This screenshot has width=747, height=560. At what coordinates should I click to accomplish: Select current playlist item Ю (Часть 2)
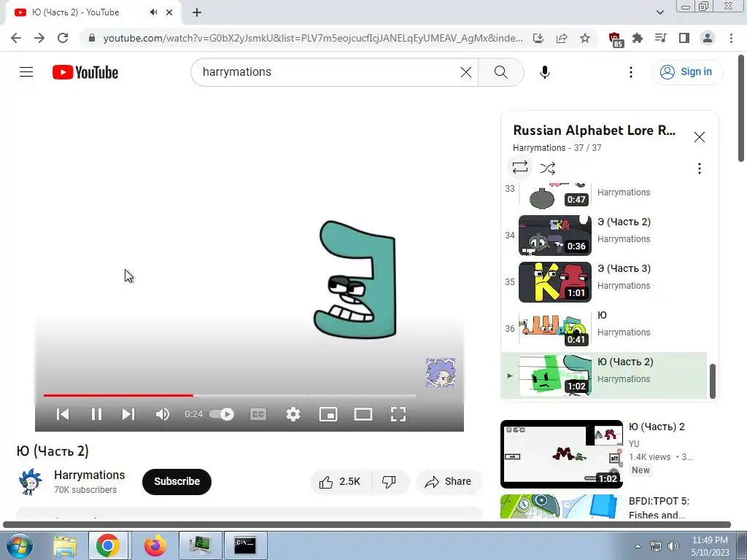pos(604,376)
